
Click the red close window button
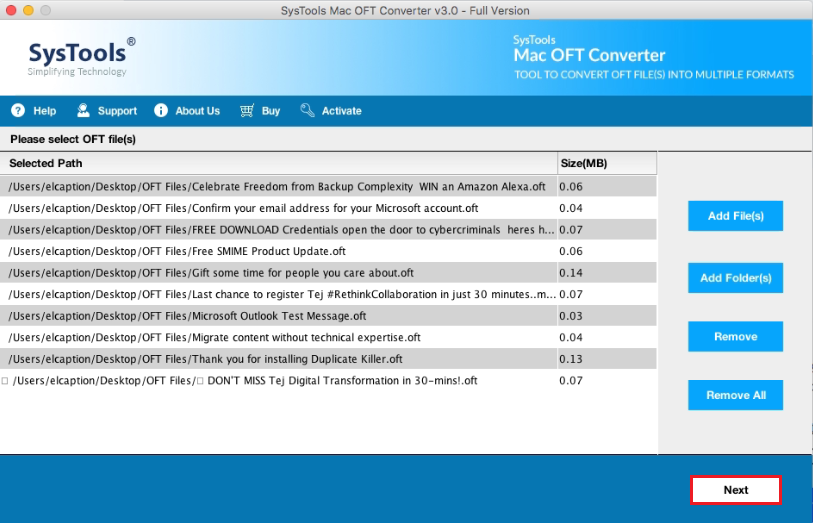(x=11, y=10)
